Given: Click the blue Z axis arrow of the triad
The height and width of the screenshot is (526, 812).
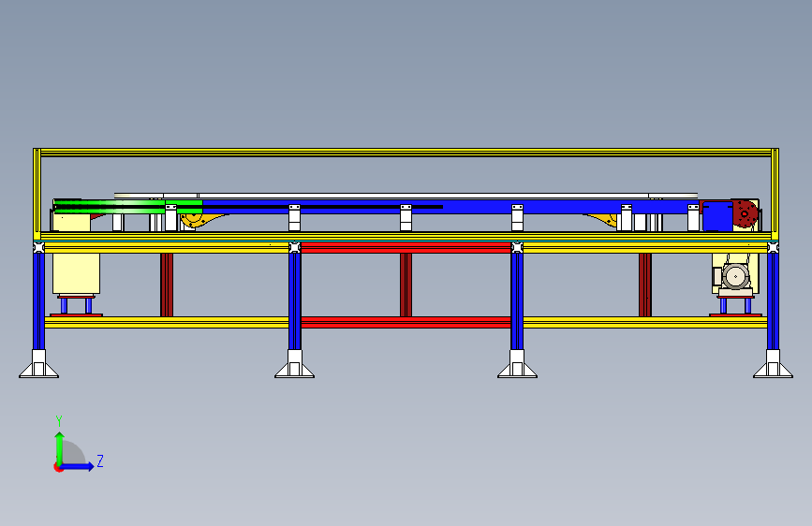Looking at the screenshot, I should pos(77,466).
